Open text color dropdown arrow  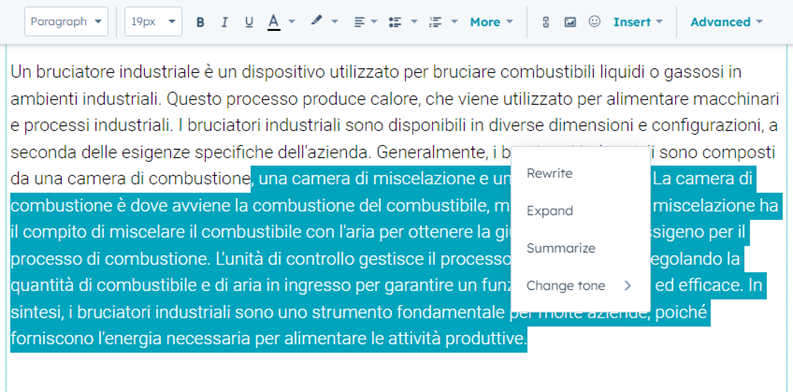[292, 22]
